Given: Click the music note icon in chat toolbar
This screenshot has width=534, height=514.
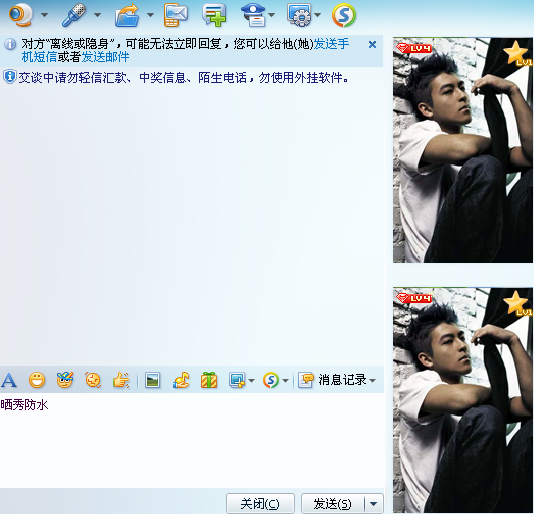Looking at the screenshot, I should point(181,380).
